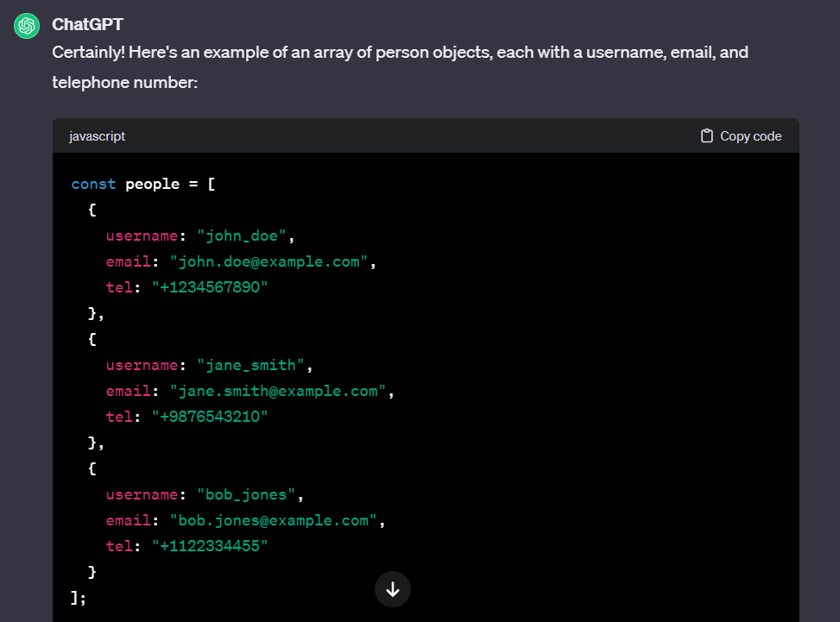Click the words telephone number in the response
840x622 pixels.
(125, 83)
